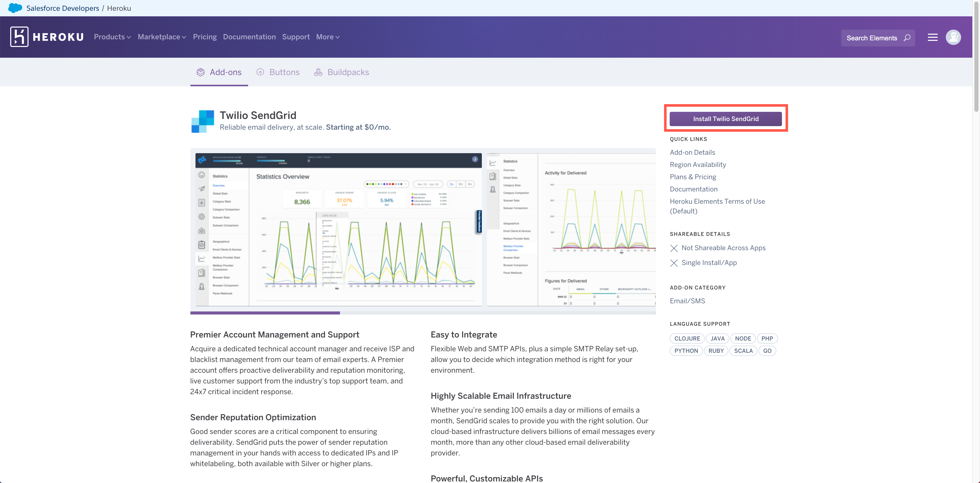
Task: Open the Pricing menu item
Action: click(x=205, y=37)
